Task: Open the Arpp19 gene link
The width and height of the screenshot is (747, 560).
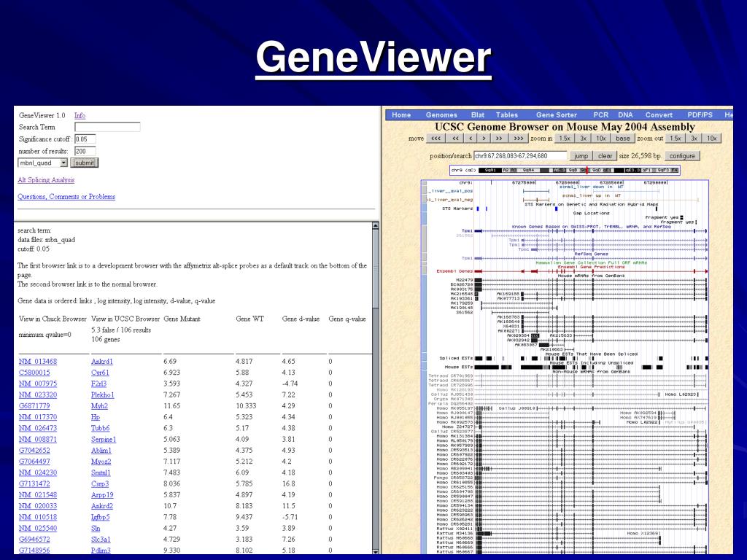Action: (102, 495)
